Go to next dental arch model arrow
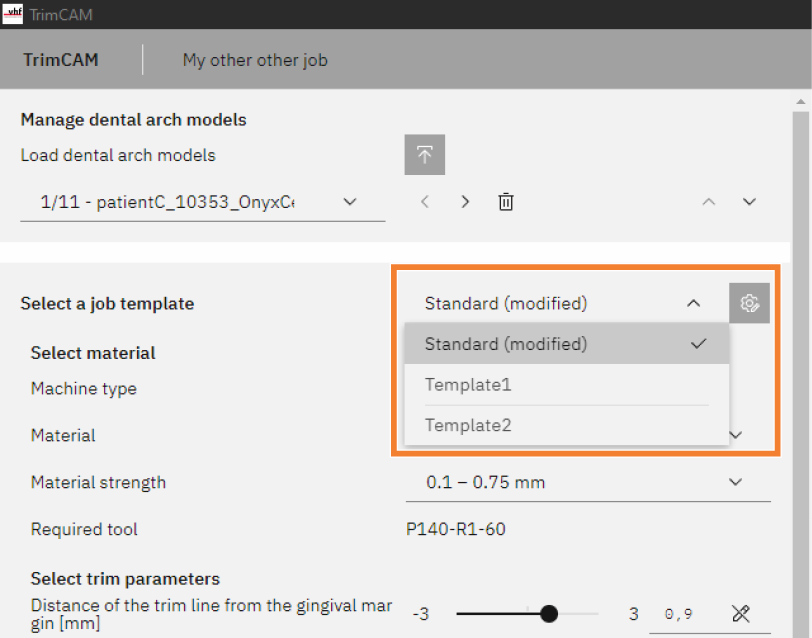Image resolution: width=812 pixels, height=638 pixels. point(465,202)
